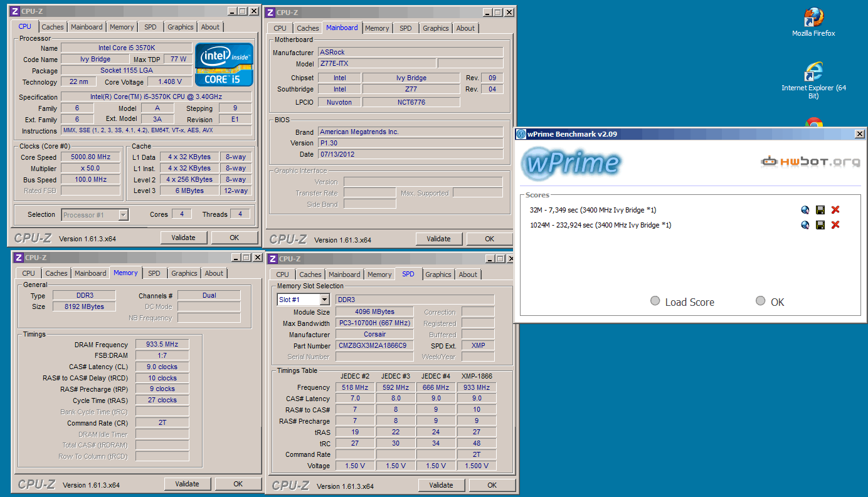Select the OK radio button in wPrime
The image size is (868, 497).
(761, 301)
